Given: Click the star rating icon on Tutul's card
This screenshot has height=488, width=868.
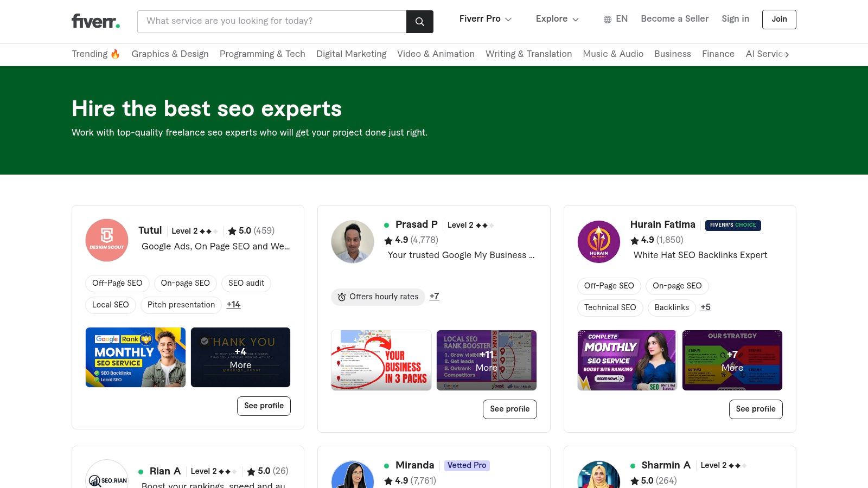Looking at the screenshot, I should 232,230.
